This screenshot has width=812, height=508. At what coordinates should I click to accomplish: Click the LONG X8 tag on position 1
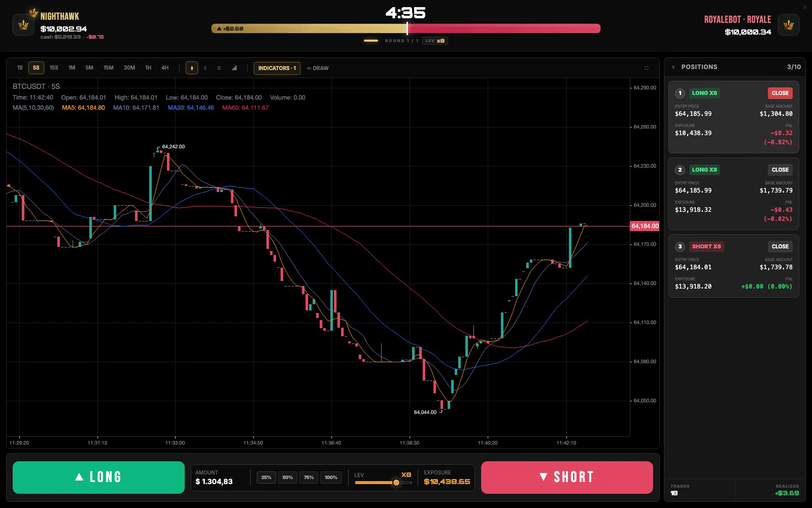pyautogui.click(x=704, y=93)
